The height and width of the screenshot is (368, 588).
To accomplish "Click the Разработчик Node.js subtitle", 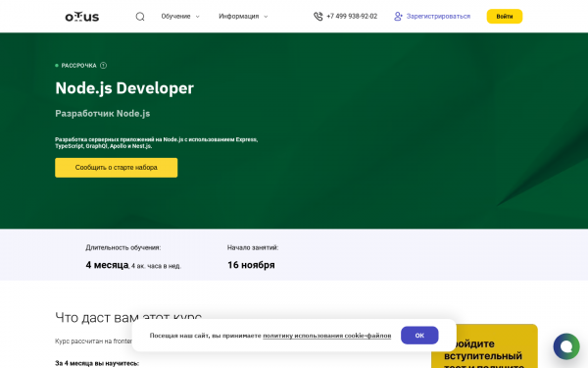I will (102, 114).
